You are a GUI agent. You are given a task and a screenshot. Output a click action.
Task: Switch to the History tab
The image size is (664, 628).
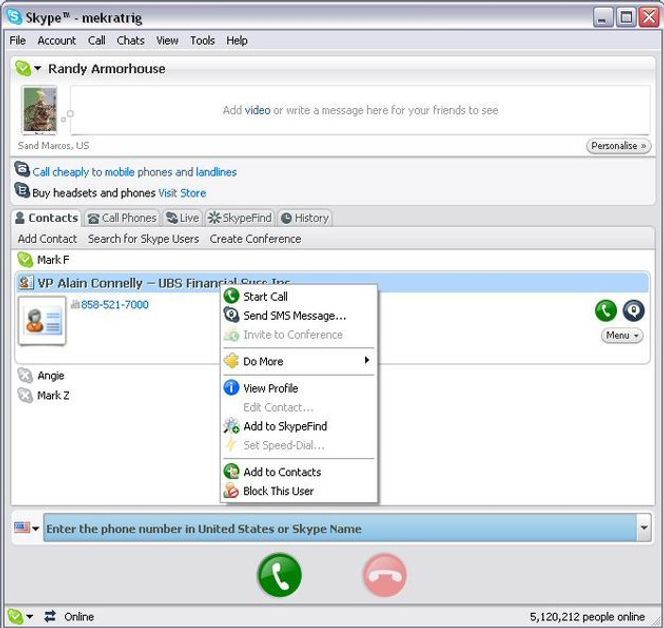click(305, 218)
